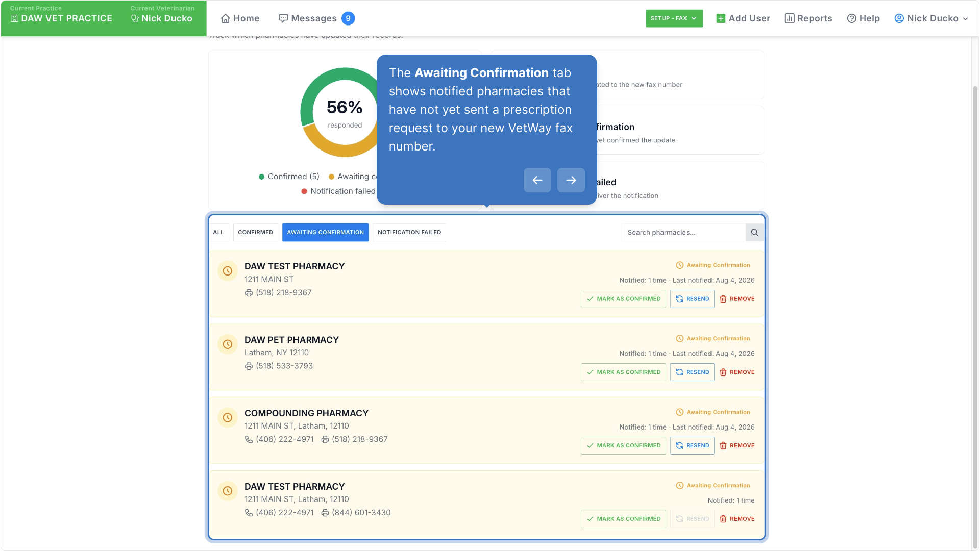Click the fax icon for (518) 533-3793
The image size is (980, 551).
[249, 366]
